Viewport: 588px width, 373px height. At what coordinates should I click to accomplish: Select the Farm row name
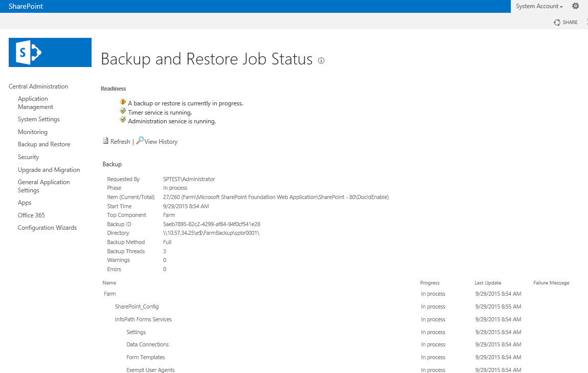(110, 294)
